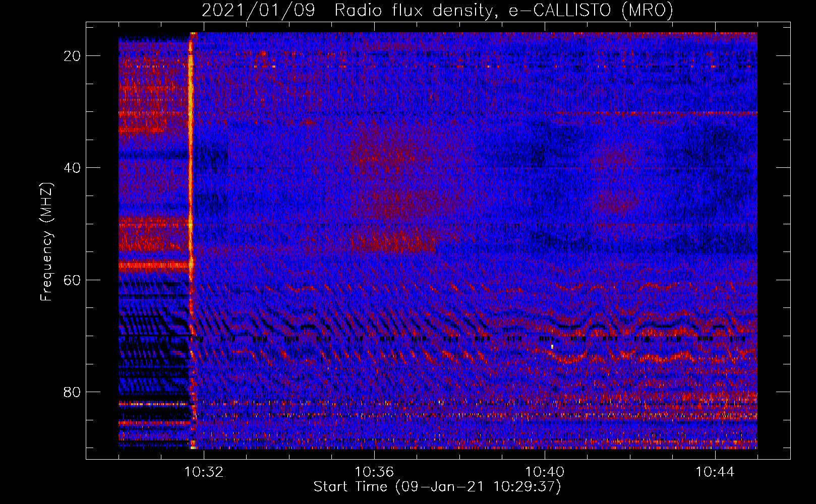The height and width of the screenshot is (504, 816).
Task: Click the 10:32 time tick label
Action: click(x=204, y=472)
